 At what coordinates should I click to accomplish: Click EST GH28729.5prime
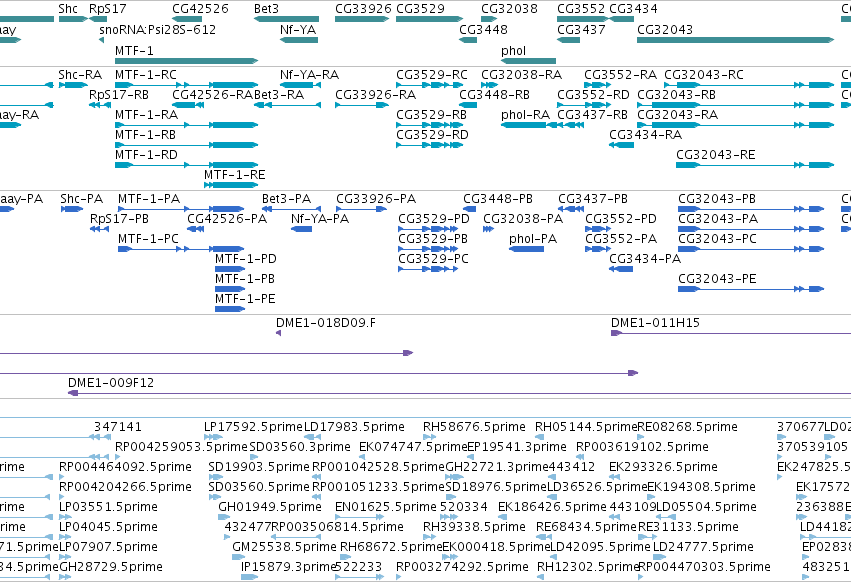[65, 577]
